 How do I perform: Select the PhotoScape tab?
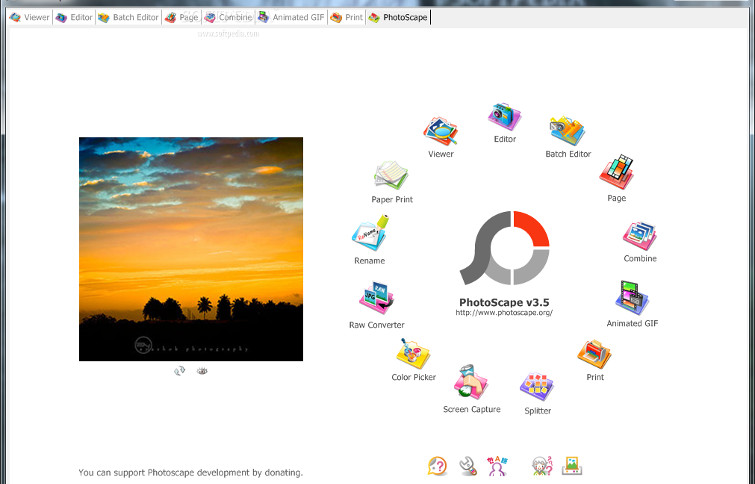pyautogui.click(x=398, y=17)
